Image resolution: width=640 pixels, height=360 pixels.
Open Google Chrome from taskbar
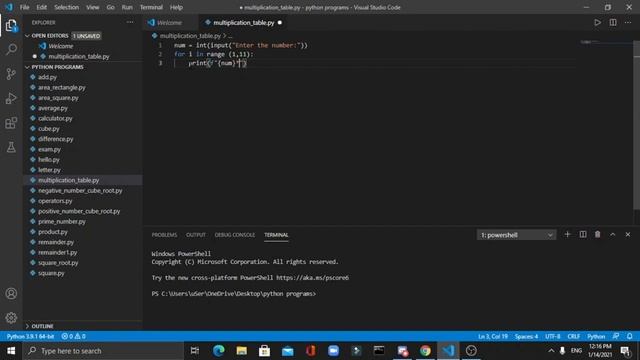tap(425, 351)
